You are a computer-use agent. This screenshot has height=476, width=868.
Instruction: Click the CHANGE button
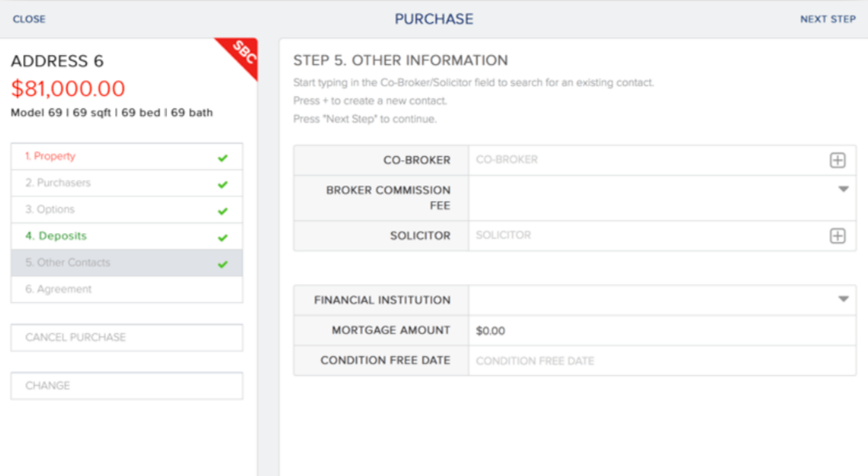[126, 385]
